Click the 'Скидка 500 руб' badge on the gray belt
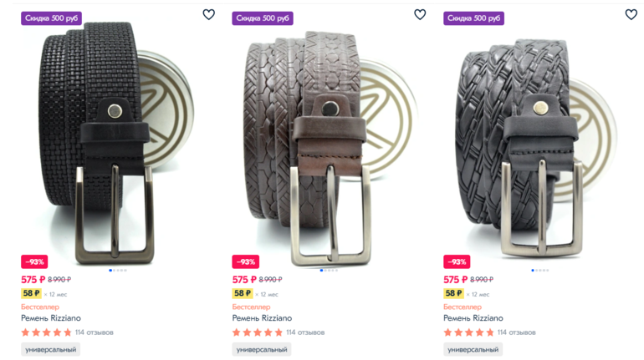 (x=473, y=18)
